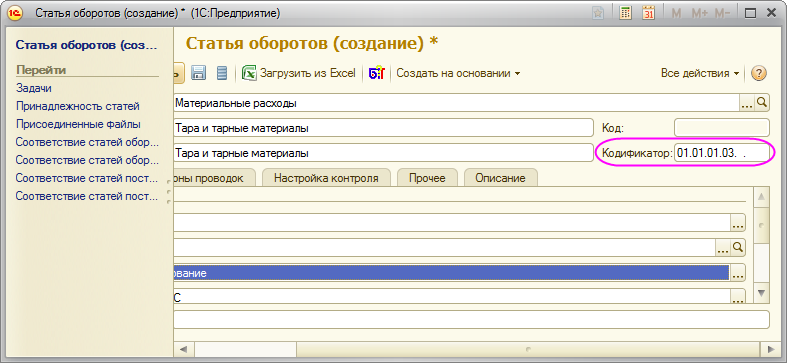Click Тара и тарные материалы field beside Кодификатор
This screenshot has height=363, width=787.
click(x=383, y=153)
